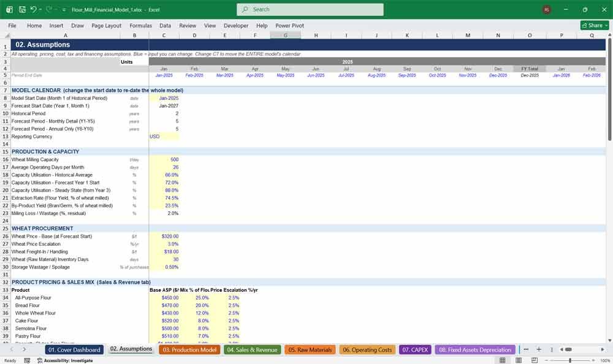Open the 07. CAPEX sheet tab
Image resolution: width=613 pixels, height=364 pixels.
[415, 349]
